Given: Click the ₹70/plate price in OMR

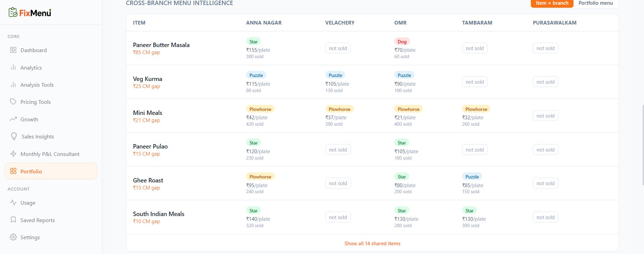Looking at the screenshot, I should tap(405, 50).
